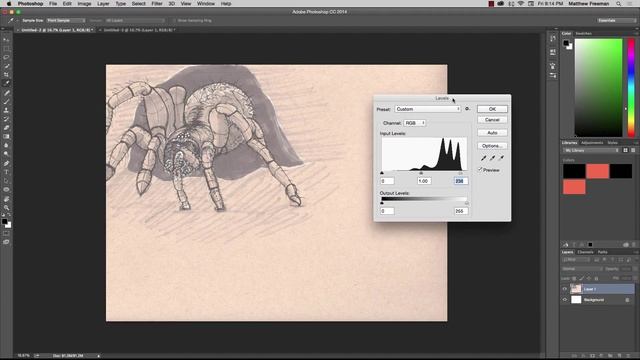Select the Lasso tool
The height and width of the screenshot is (360, 640).
6,57
